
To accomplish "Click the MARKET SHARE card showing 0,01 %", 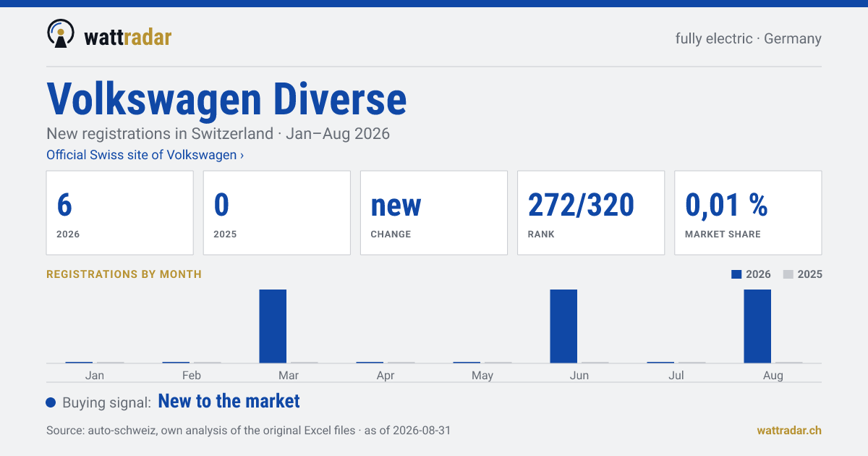I will point(748,213).
